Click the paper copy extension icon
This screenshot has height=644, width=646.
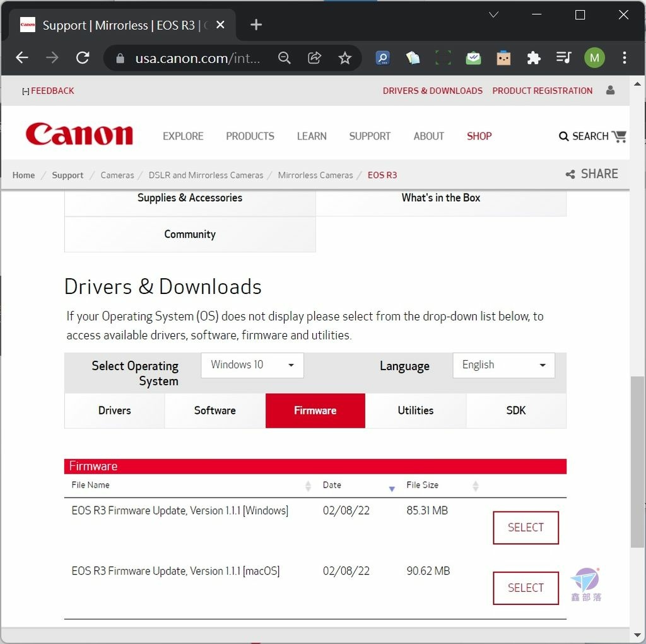[x=413, y=58]
